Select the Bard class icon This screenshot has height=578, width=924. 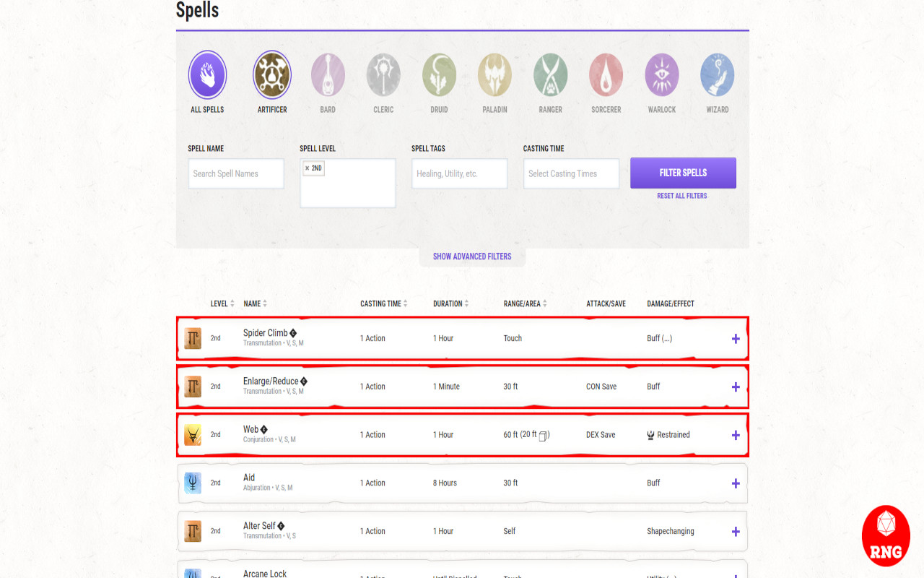click(x=328, y=75)
